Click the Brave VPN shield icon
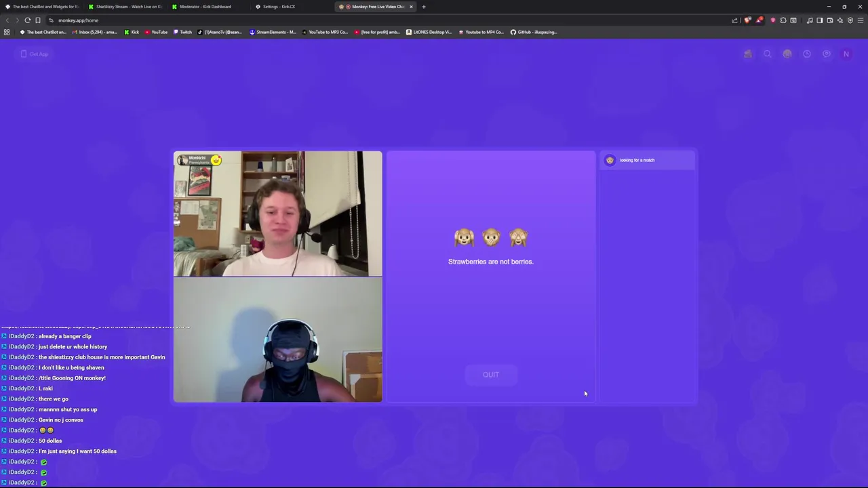Screen dimensions: 868x488 [850, 20]
